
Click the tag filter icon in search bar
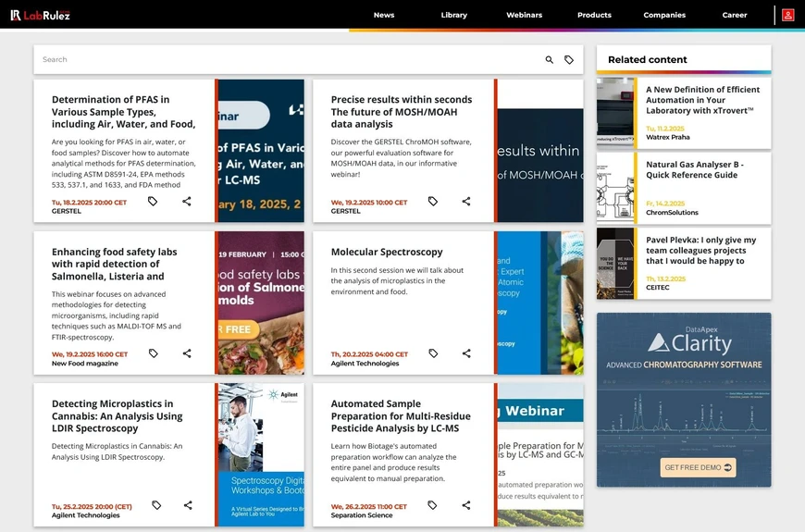pyautogui.click(x=569, y=59)
